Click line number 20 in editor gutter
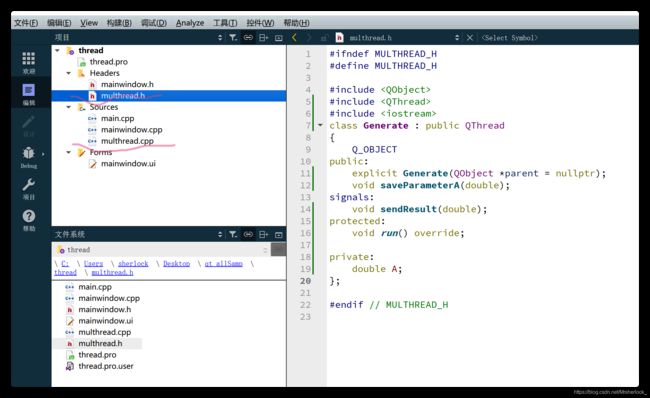 (x=305, y=281)
